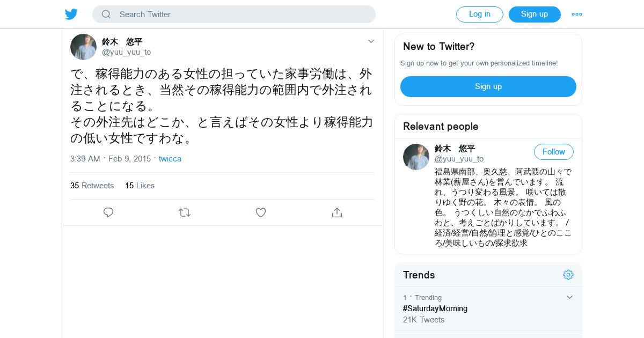Click Sign up in the header
The height and width of the screenshot is (338, 644).
[535, 14]
